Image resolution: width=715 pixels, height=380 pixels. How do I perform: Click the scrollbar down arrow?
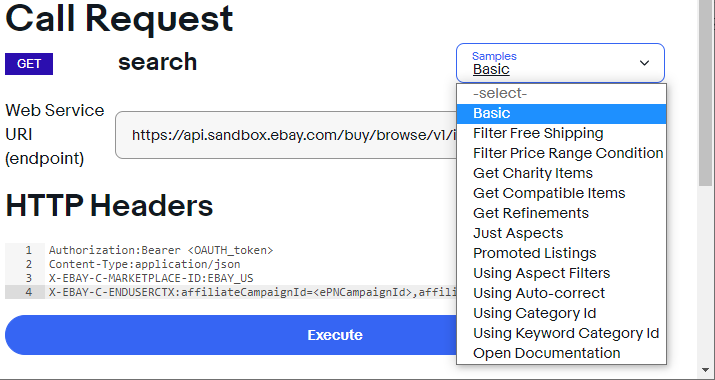[x=706, y=370]
